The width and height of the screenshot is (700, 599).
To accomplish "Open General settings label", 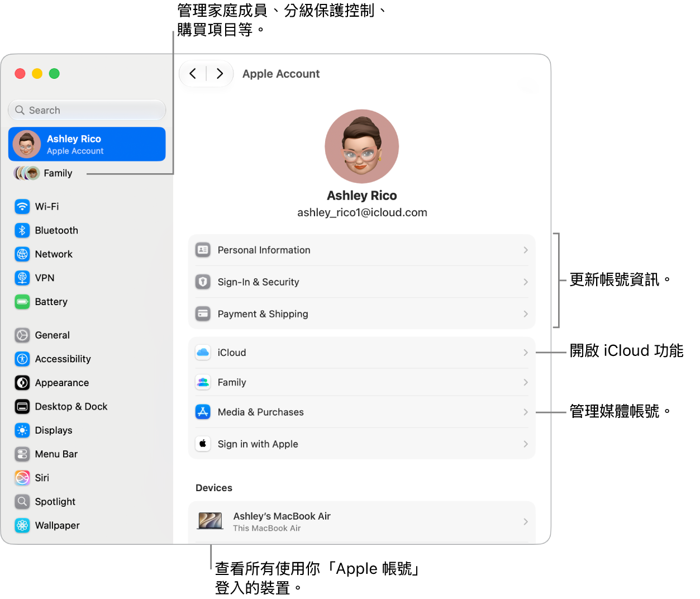I will tap(52, 335).
